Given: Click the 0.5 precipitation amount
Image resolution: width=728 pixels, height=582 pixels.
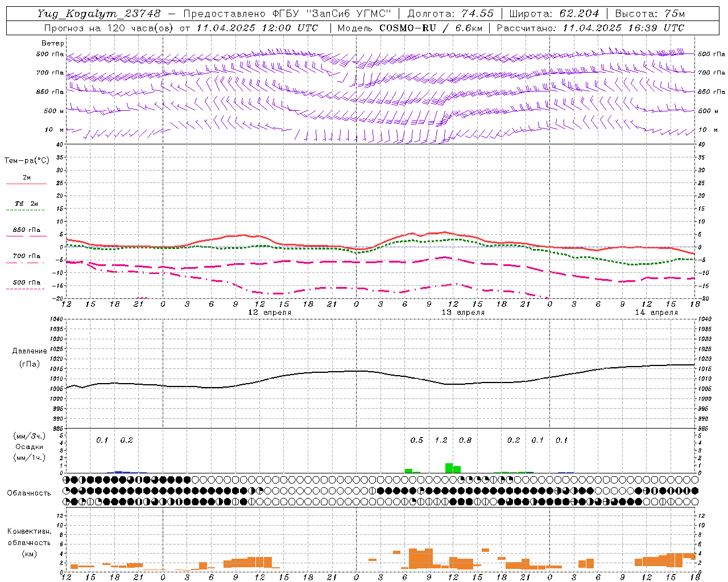Looking at the screenshot, I should (x=417, y=440).
